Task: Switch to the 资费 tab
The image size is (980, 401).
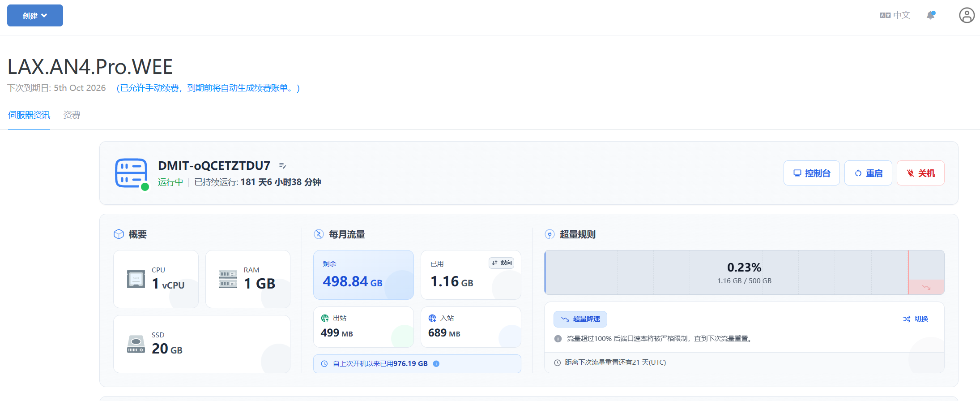Action: [72, 115]
